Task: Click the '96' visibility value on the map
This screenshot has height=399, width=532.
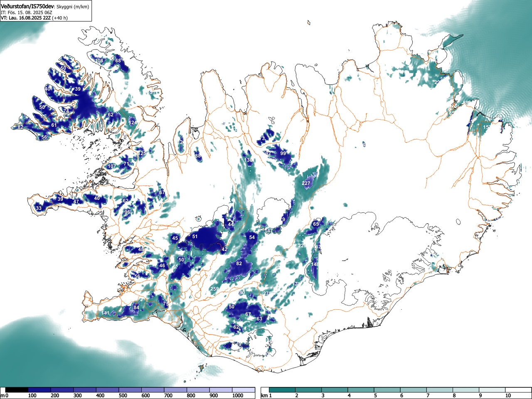Action: pyautogui.click(x=127, y=212)
